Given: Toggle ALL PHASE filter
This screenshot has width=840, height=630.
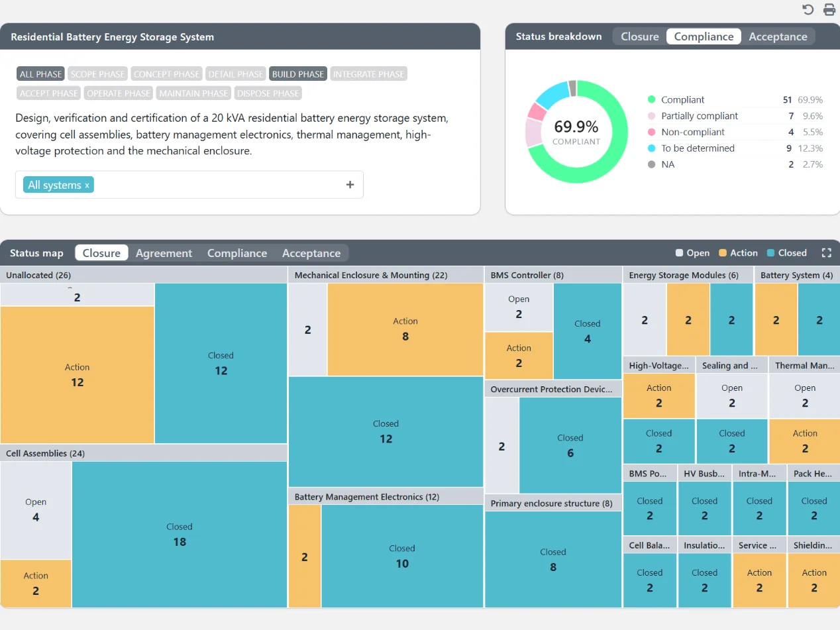Looking at the screenshot, I should (40, 74).
